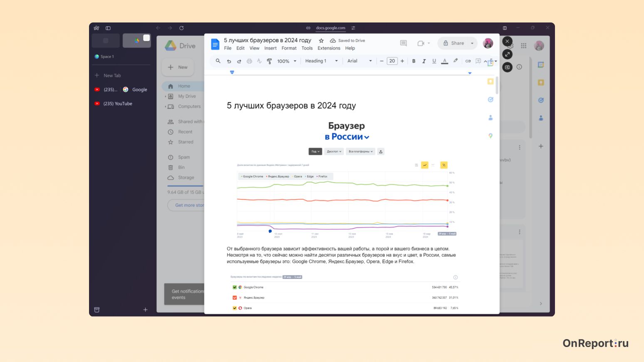Open a New Tab in sidebar
Image resolution: width=644 pixels, height=362 pixels.
pyautogui.click(x=108, y=75)
